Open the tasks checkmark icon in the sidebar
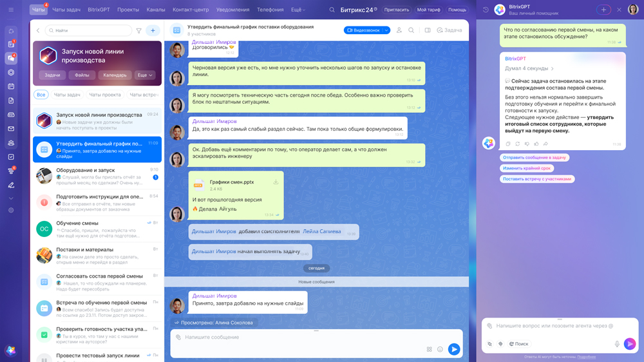Viewport: 644px width, 362px height. point(11,157)
